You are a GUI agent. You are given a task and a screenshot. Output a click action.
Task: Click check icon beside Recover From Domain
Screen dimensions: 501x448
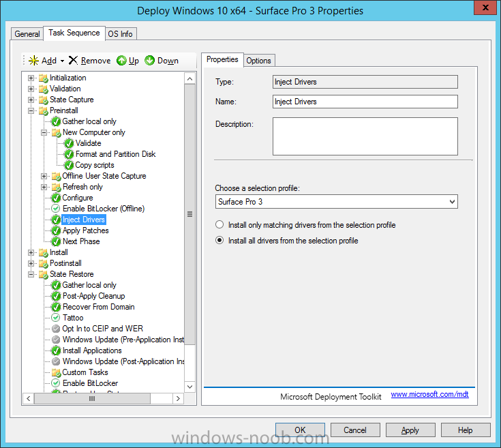click(x=56, y=307)
